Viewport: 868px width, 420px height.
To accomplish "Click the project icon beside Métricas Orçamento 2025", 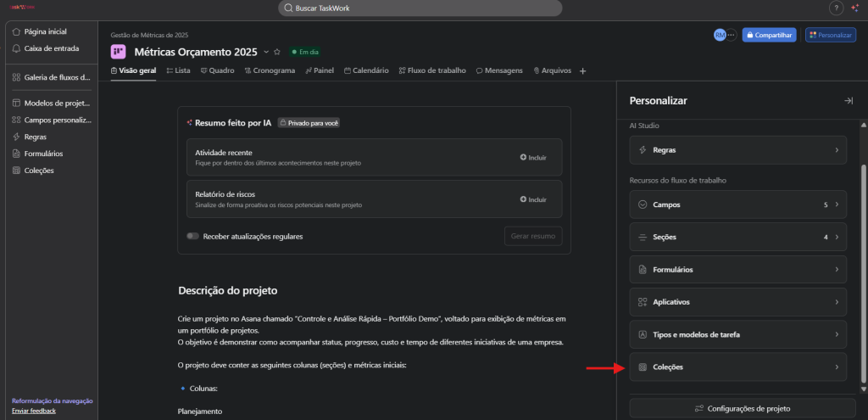I will click(x=119, y=52).
